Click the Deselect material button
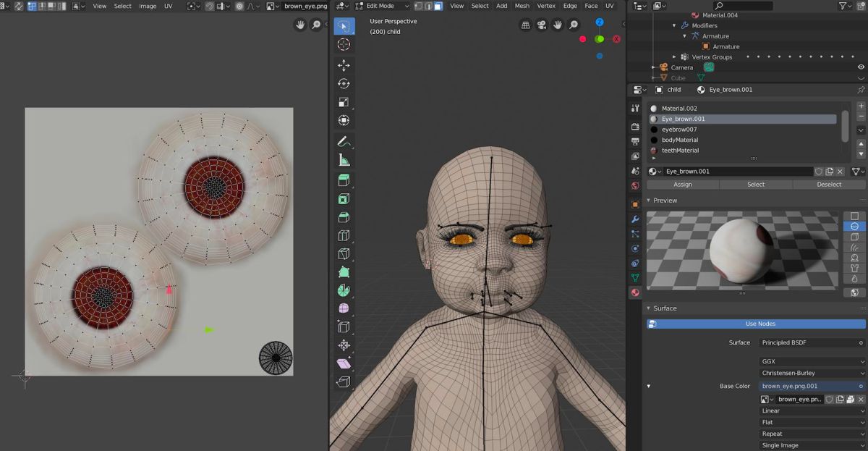This screenshot has width=868, height=451. pyautogui.click(x=829, y=185)
